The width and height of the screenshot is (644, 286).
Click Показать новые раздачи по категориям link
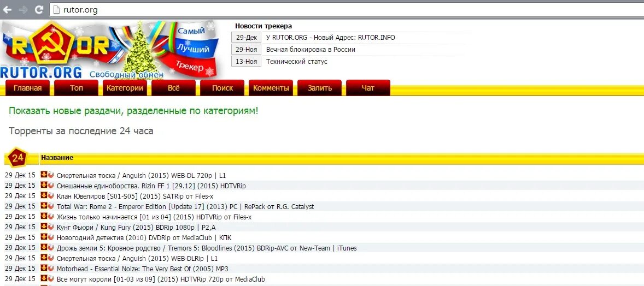click(133, 111)
